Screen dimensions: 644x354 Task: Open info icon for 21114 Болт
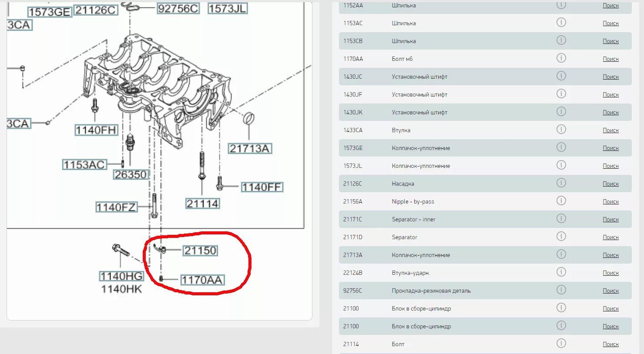click(x=561, y=343)
